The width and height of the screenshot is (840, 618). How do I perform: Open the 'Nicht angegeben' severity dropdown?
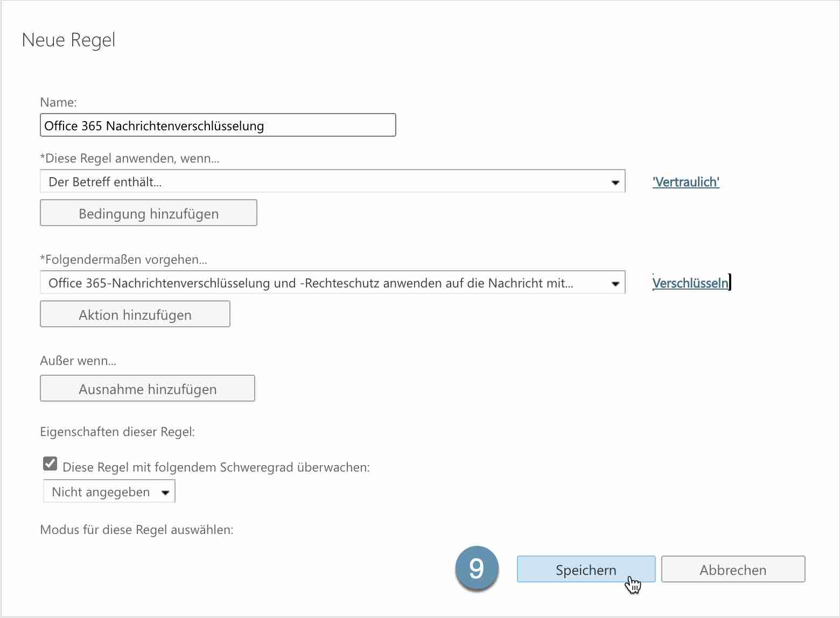coord(109,491)
